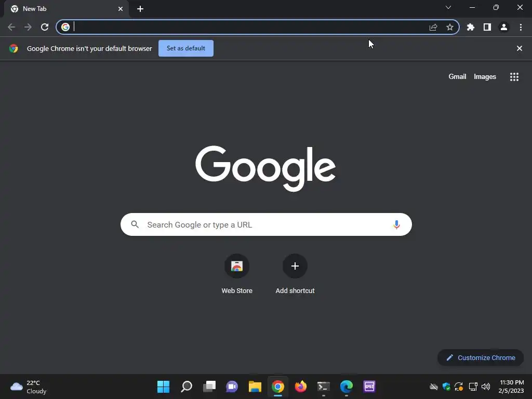Open Images link
This screenshot has height=399, width=532.
pyautogui.click(x=485, y=77)
